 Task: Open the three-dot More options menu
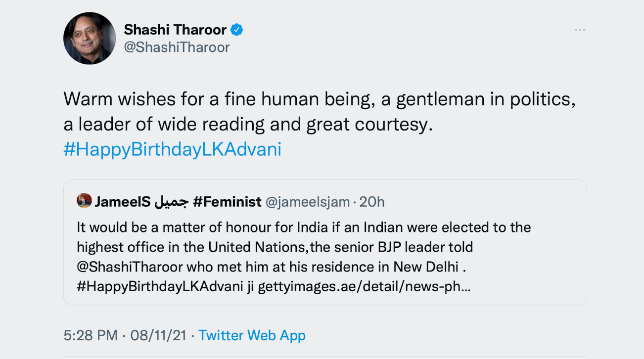tap(580, 31)
